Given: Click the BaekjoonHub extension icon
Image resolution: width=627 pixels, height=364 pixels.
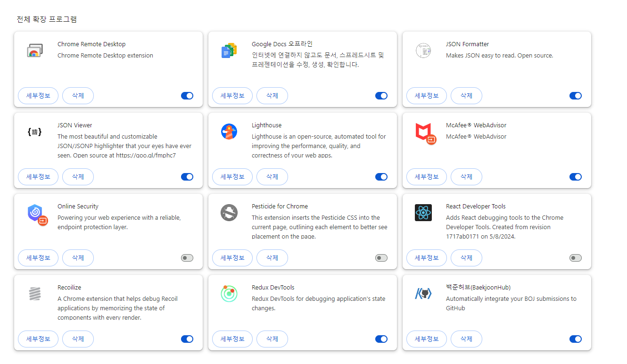Looking at the screenshot, I should (x=423, y=294).
